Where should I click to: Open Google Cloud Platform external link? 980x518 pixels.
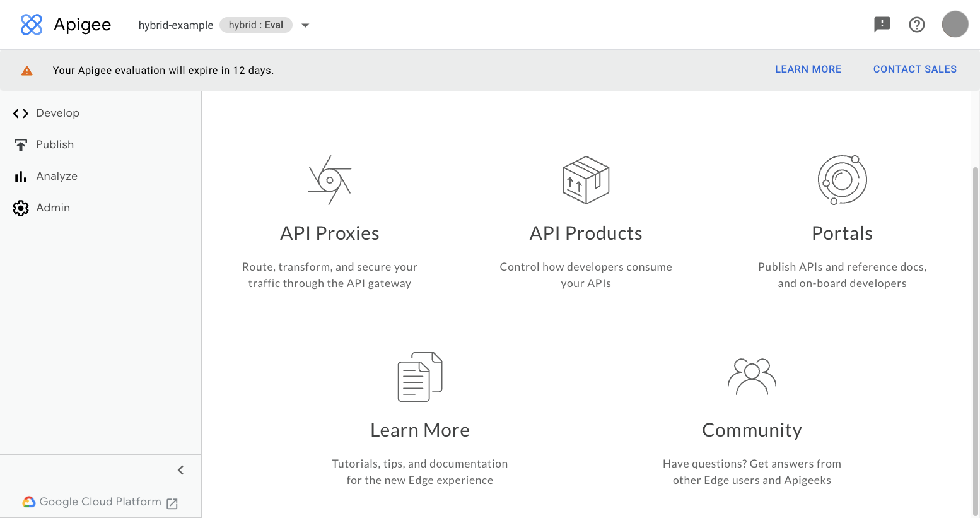pyautogui.click(x=100, y=502)
